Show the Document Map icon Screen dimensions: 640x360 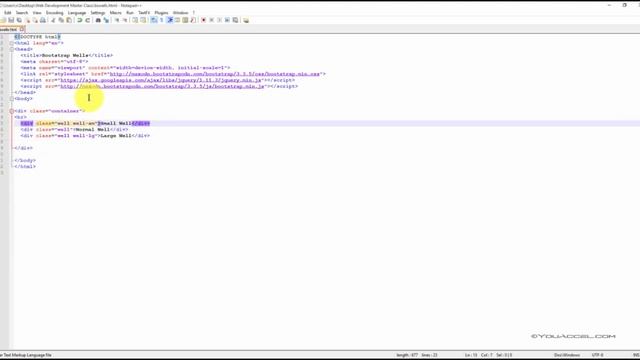point(185,20)
